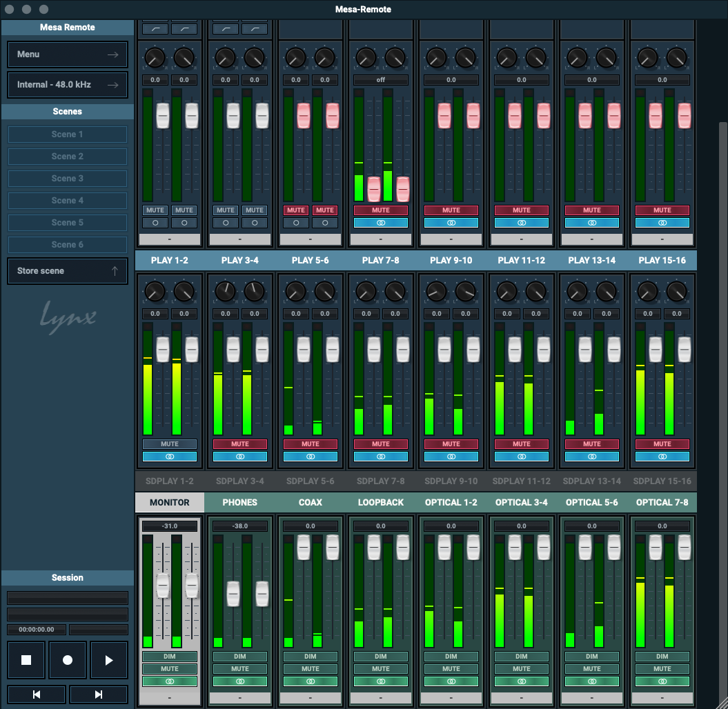
Task: Switch to the OPTICAL 1-2 output tab
Action: 451,502
